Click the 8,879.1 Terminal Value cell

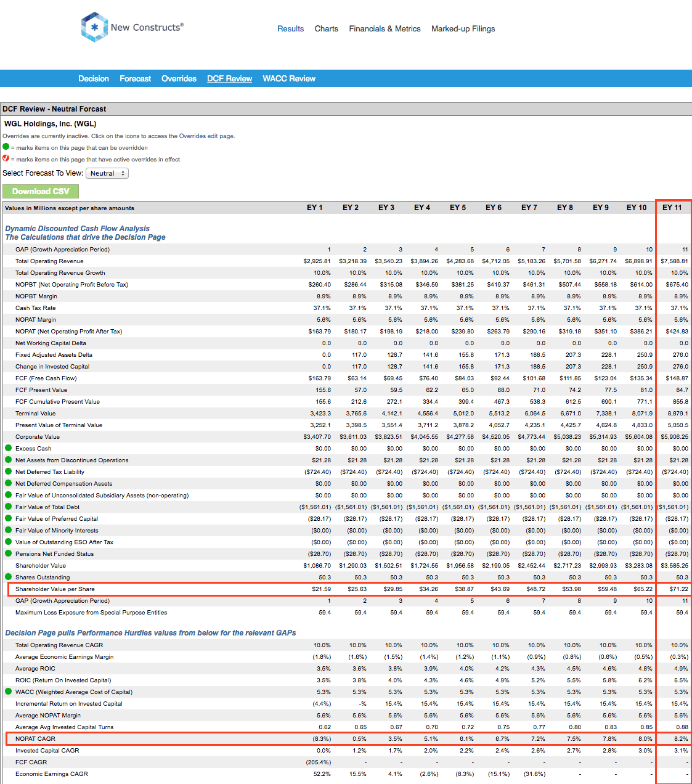(678, 413)
